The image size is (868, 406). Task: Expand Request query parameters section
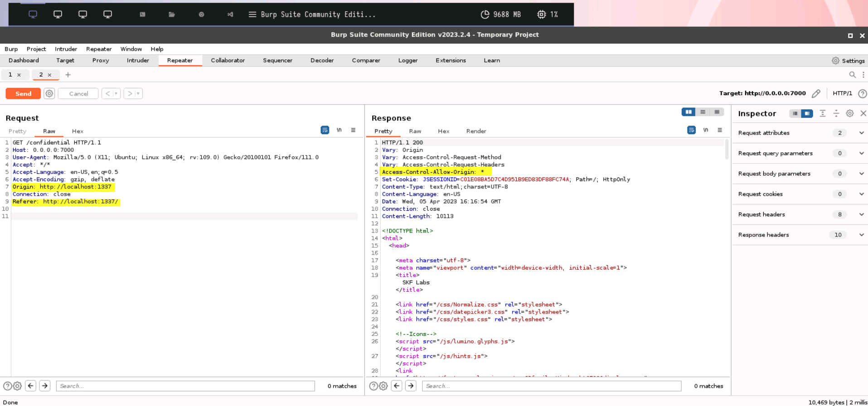(800, 153)
